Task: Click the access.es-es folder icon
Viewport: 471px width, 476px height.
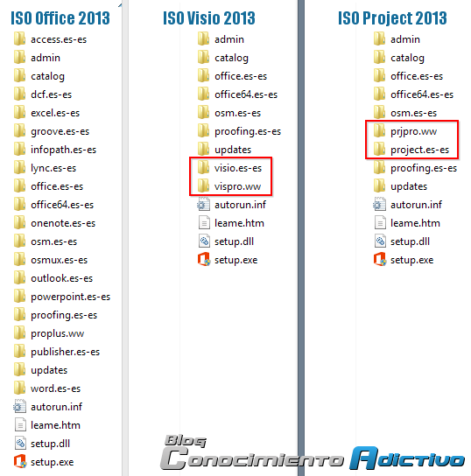Action: (x=20, y=38)
